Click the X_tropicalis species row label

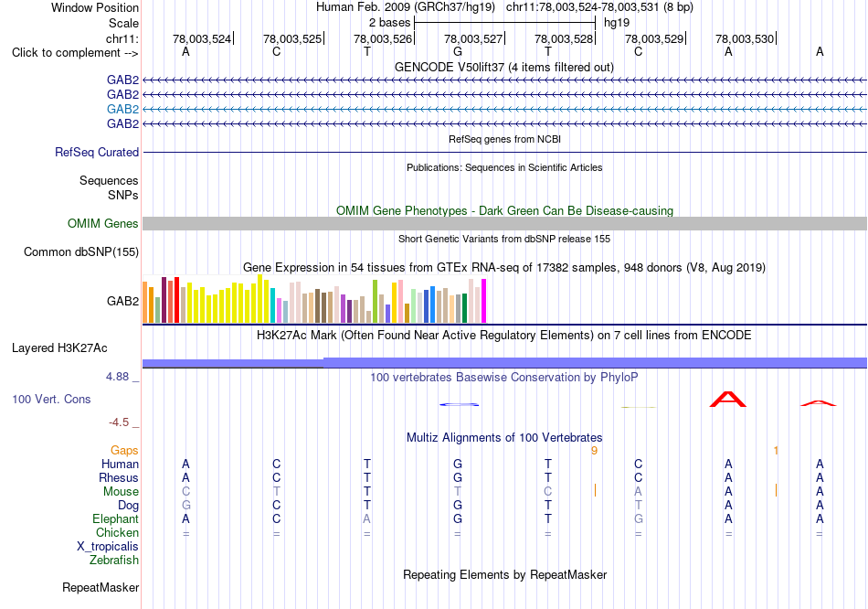[108, 547]
